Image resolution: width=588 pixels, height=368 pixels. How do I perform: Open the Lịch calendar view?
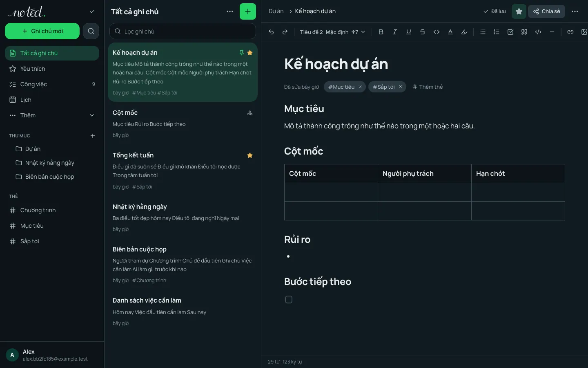click(52, 100)
